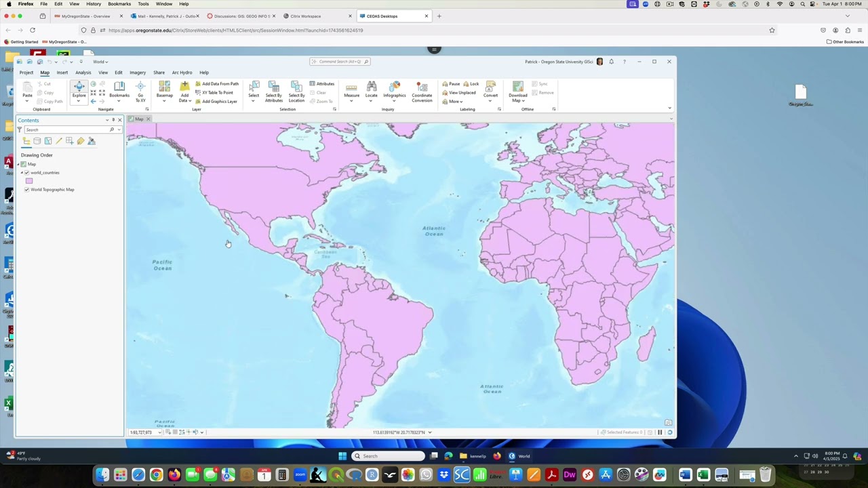This screenshot has height=488, width=868.
Task: Open Contents pane options dropdown arrow
Action: tap(106, 120)
